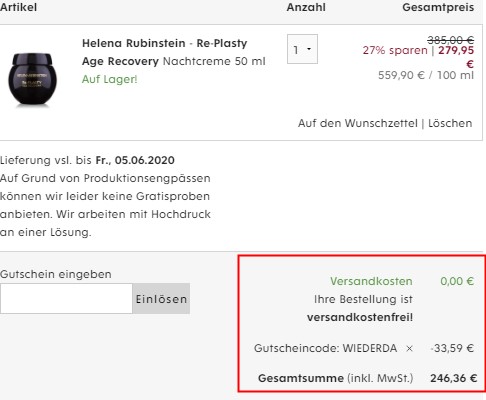
Task: Open the Re-Plasty cream jar product image
Action: pos(32,79)
